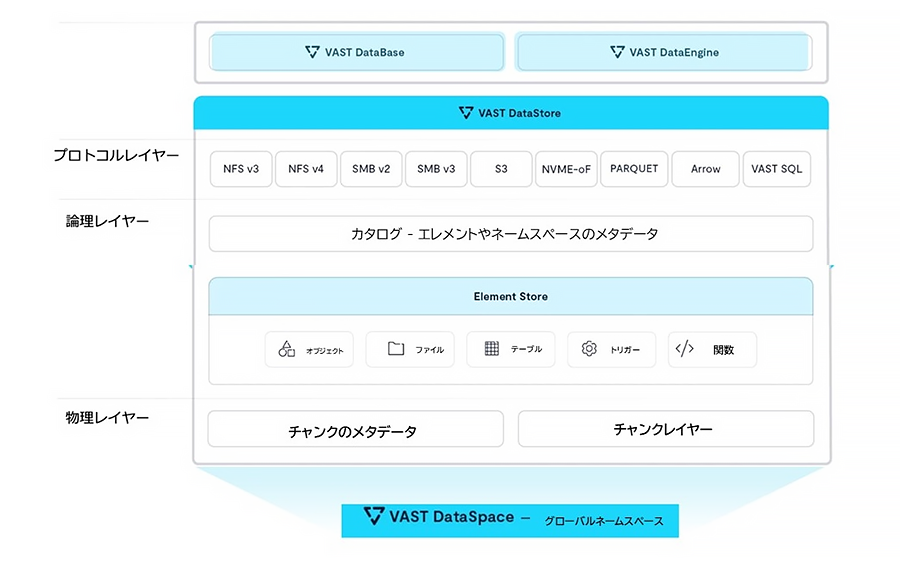
Task: Select the SMB v3 protocol box
Action: pyautogui.click(x=436, y=169)
